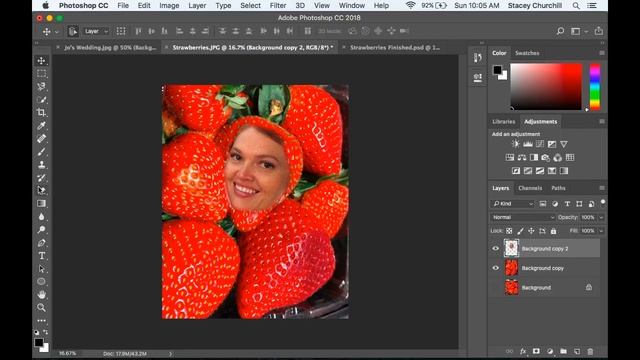Open the Color panel options menu

click(x=602, y=53)
